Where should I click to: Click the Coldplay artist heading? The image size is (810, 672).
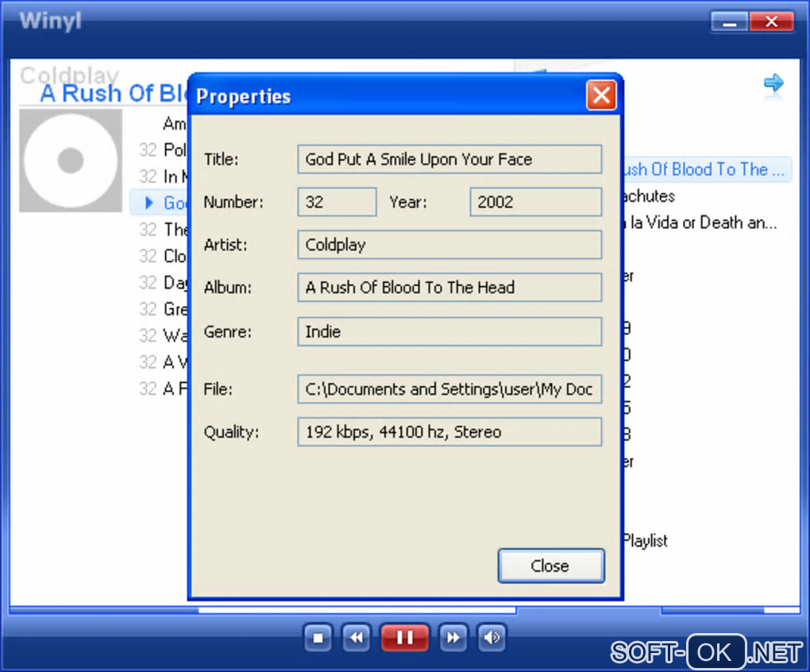(x=70, y=75)
